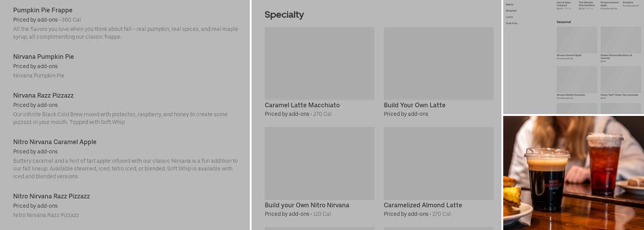Image resolution: width=644 pixels, height=230 pixels.
Task: Select the Nirvana Pumpkin Pie listing
Action: point(43,57)
